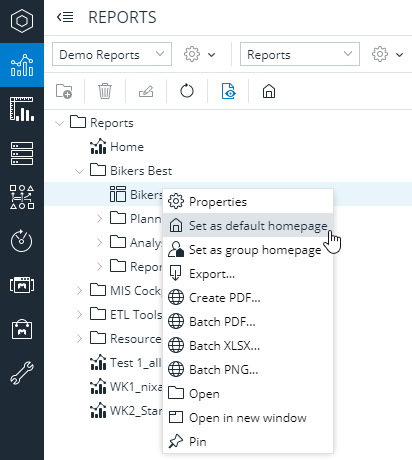Open the Dynaboards ruler-chart sidebar icon
This screenshot has height=460, width=412.
22,109
